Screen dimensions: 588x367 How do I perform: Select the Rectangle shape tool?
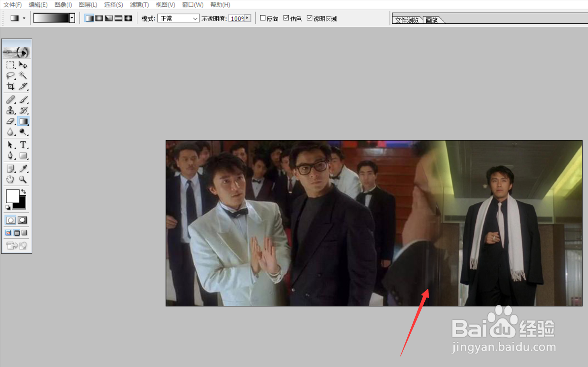click(x=23, y=156)
